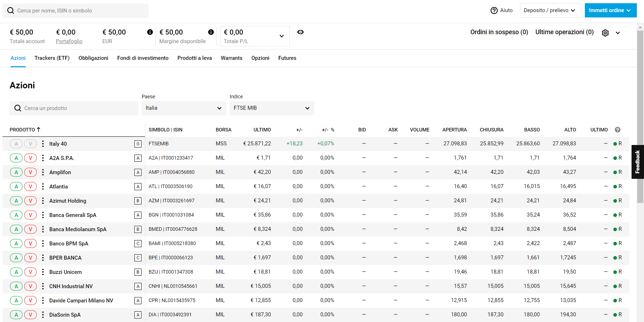Switch to the Futures tab
644x322 pixels.
click(x=287, y=58)
